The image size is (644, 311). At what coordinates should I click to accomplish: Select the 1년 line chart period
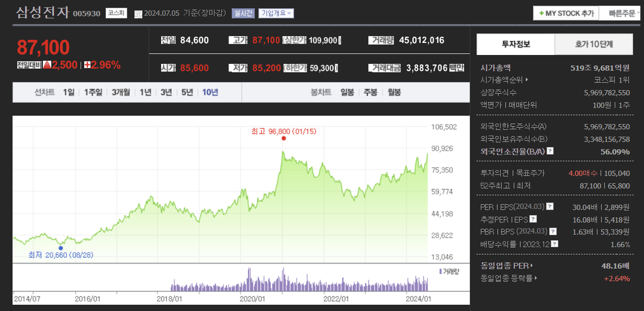coord(145,92)
